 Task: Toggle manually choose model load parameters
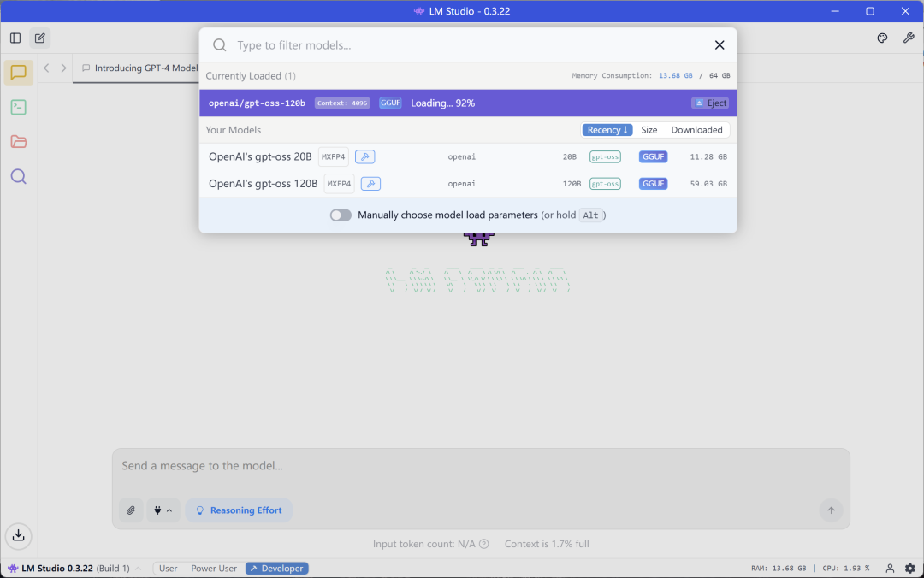tap(341, 215)
